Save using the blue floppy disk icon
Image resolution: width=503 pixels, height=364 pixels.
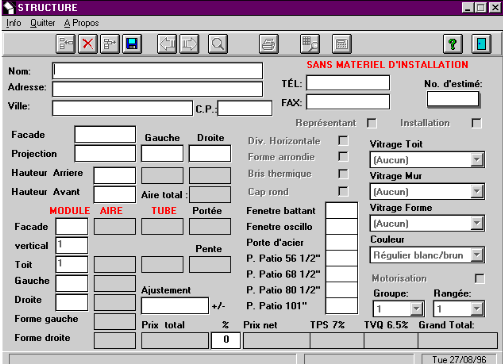click(x=132, y=44)
